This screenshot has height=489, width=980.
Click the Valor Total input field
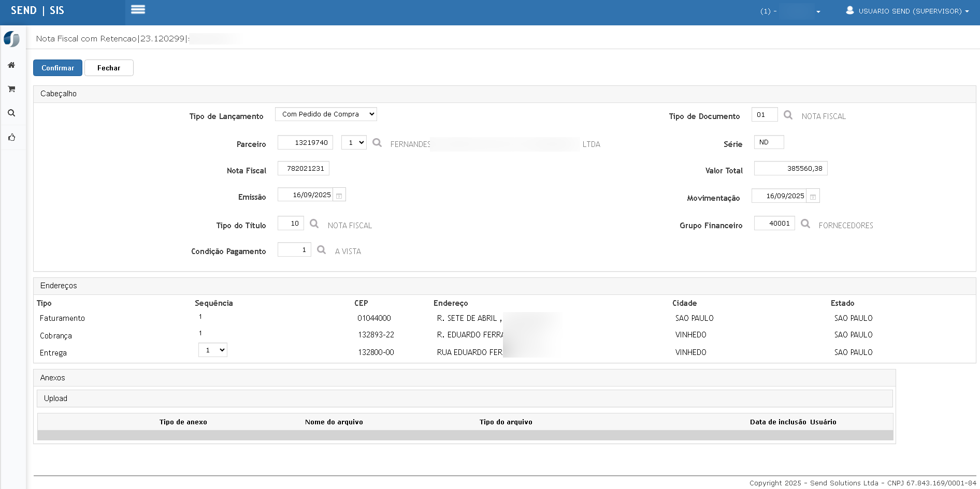point(790,169)
